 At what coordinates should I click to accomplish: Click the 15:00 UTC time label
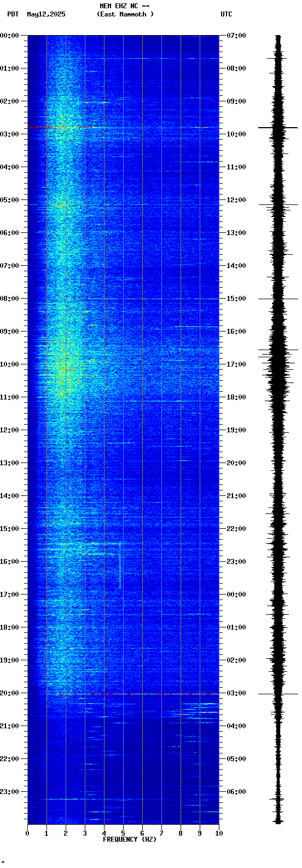point(236,299)
